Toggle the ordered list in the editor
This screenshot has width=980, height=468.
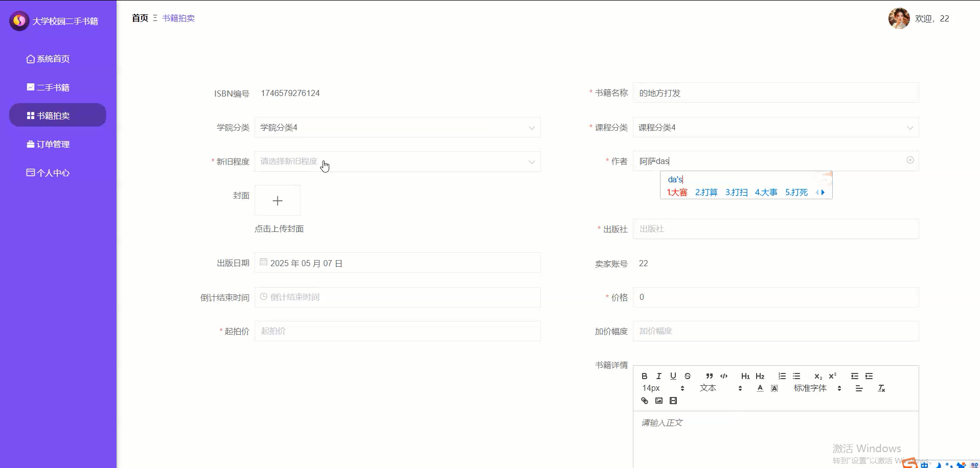782,376
